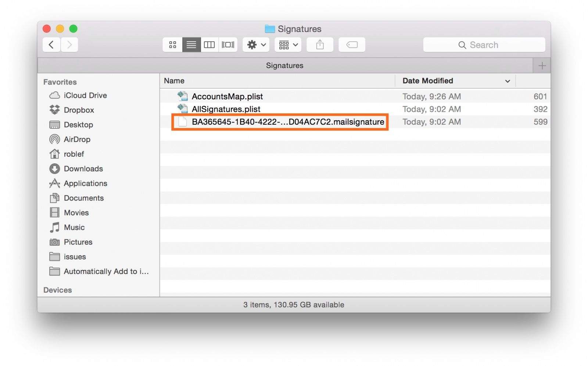Go back with the left arrow
This screenshot has width=588, height=366.
[51, 45]
